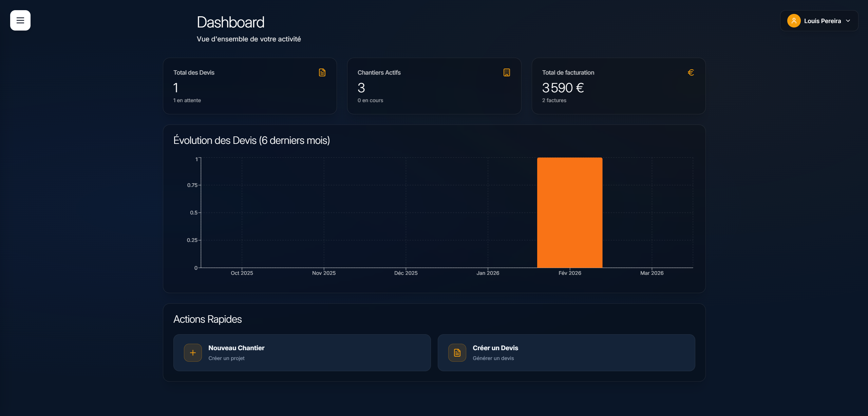
Task: Click the Chantiers Actifs stat card
Action: (x=434, y=86)
